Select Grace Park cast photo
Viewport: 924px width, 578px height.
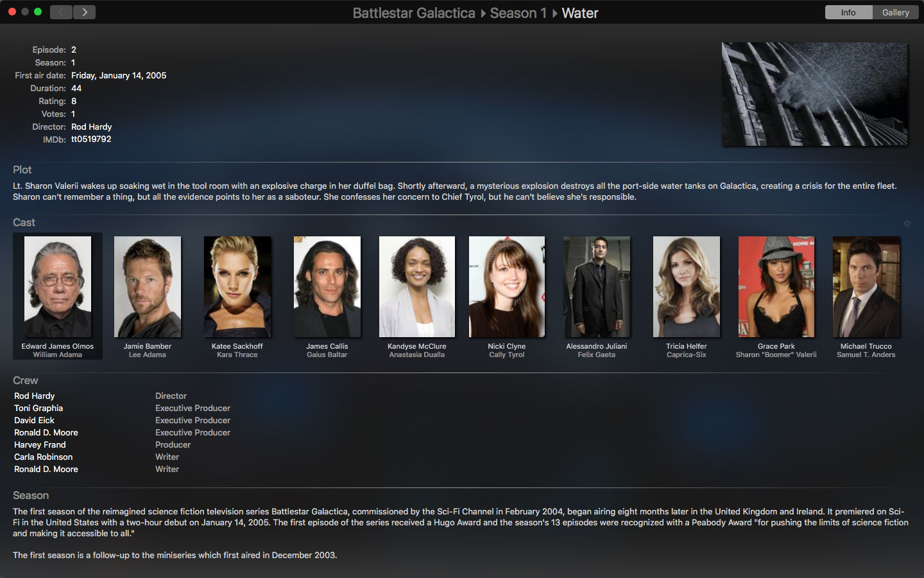[776, 286]
